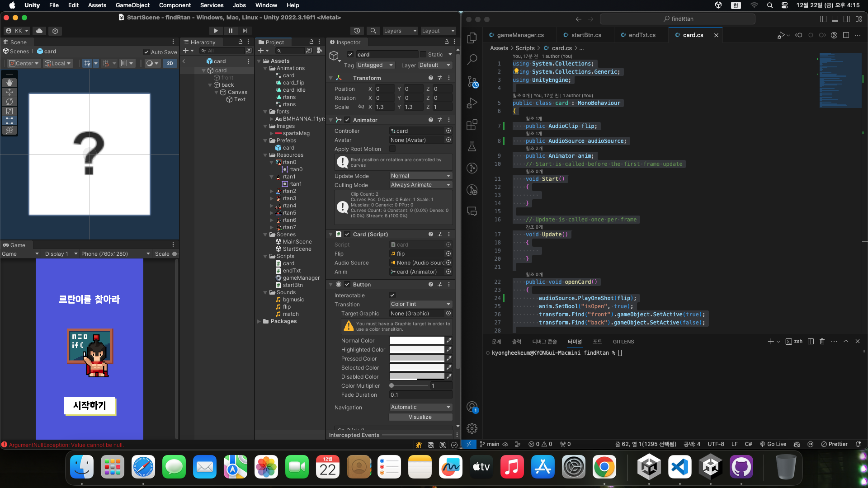
Task: Open VS Code Testing flask view
Action: [x=472, y=146]
